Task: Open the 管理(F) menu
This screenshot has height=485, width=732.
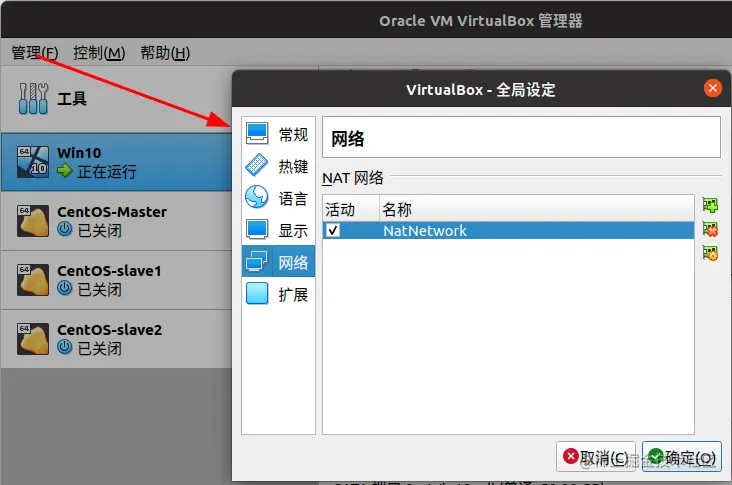Action: (x=35, y=53)
